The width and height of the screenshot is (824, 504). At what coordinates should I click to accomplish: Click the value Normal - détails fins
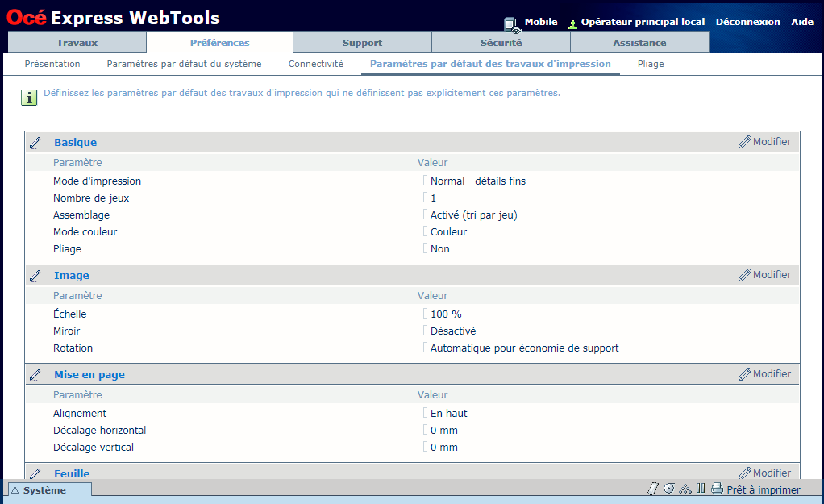(x=477, y=181)
